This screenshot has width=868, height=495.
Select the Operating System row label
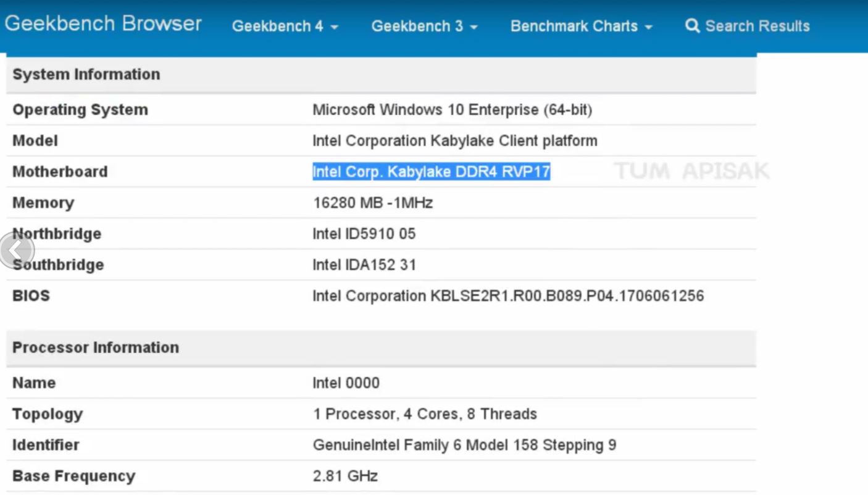coord(80,110)
